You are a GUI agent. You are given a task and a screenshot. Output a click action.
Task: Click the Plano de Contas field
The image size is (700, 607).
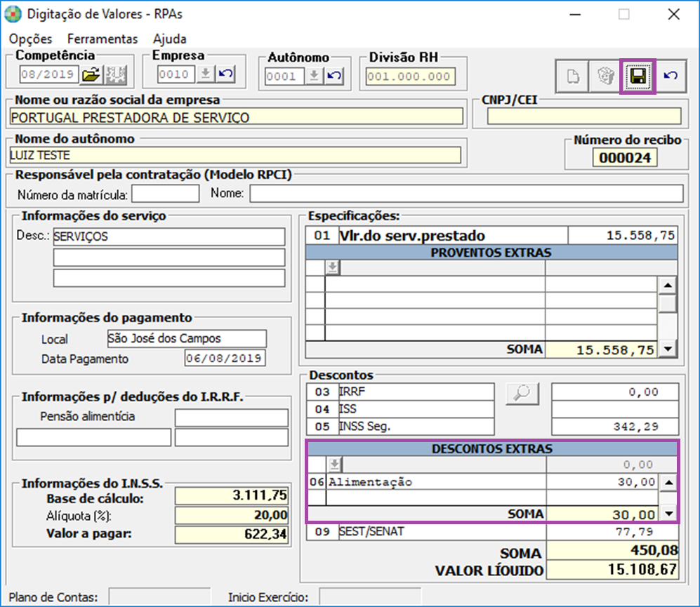(159, 596)
